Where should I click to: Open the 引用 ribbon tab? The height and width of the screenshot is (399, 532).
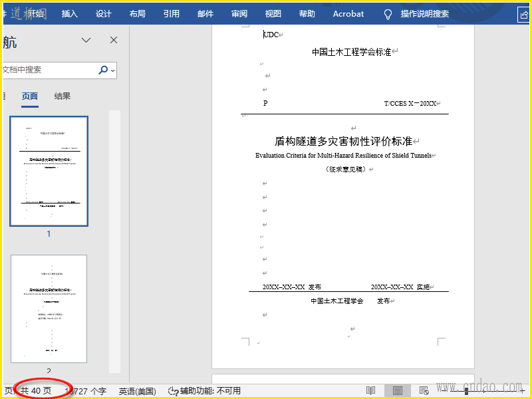(x=172, y=14)
